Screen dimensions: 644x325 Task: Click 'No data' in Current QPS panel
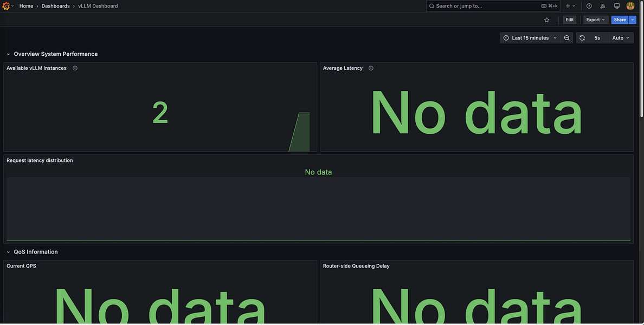coord(160,305)
